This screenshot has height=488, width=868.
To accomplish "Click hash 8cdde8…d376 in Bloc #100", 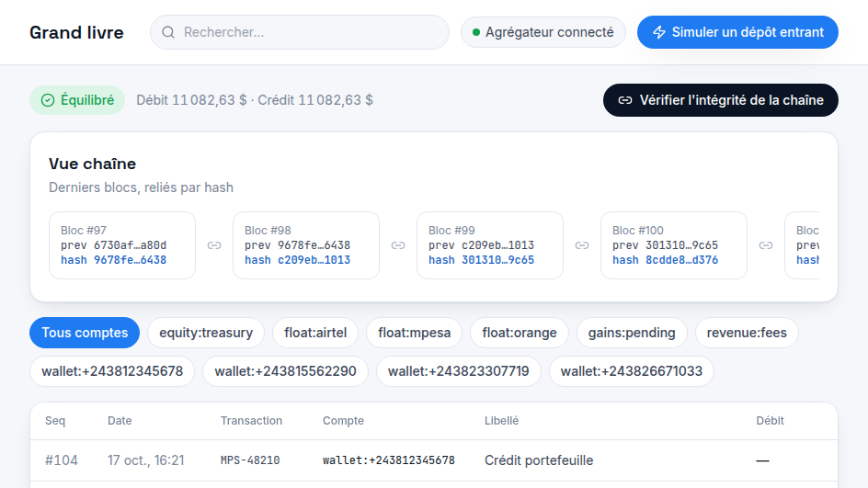I will tap(665, 260).
